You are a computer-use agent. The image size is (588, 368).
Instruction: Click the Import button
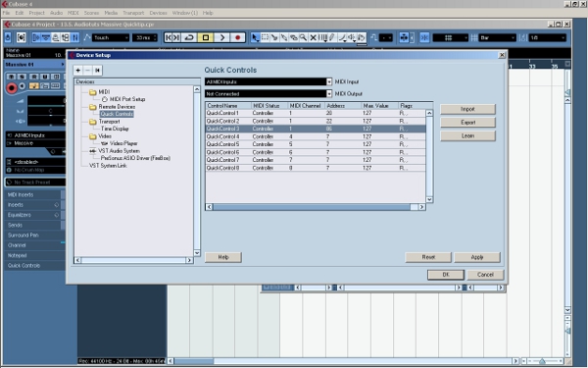[467, 109]
